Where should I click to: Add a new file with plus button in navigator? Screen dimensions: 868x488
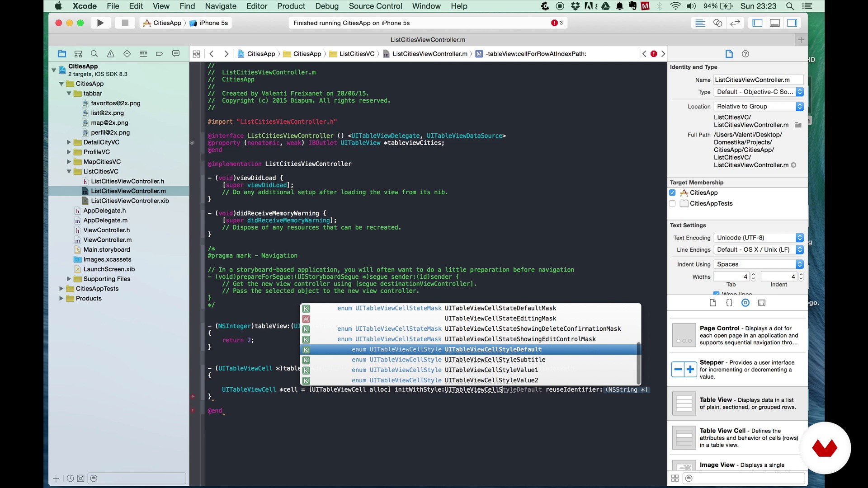pos(56,479)
